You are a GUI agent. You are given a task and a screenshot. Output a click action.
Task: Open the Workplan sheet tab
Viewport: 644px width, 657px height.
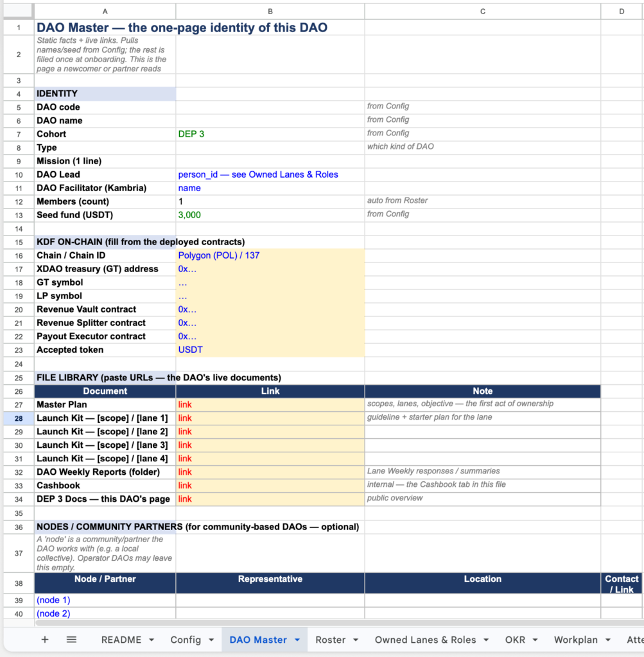576,640
